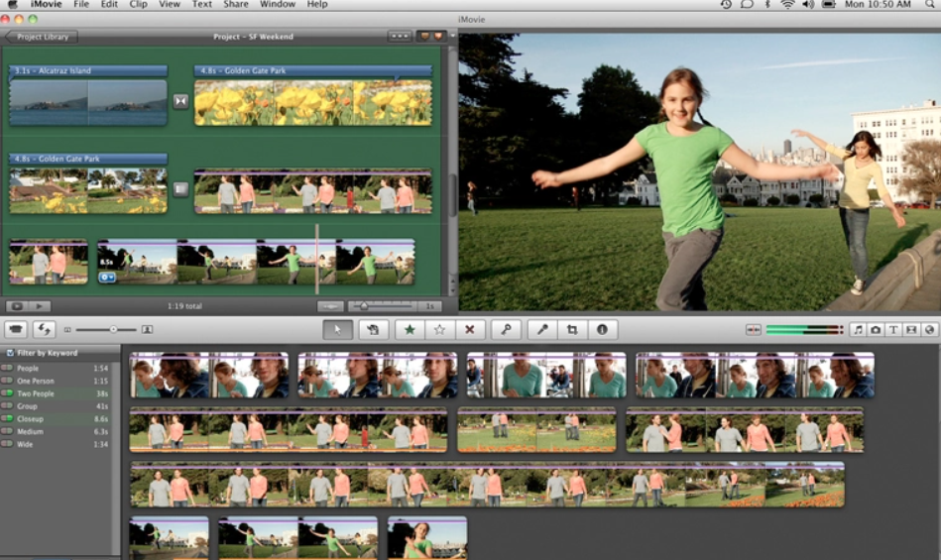941x560 pixels.
Task: Click transition icon between Alcatraz and Golden Gate
Action: click(x=180, y=101)
